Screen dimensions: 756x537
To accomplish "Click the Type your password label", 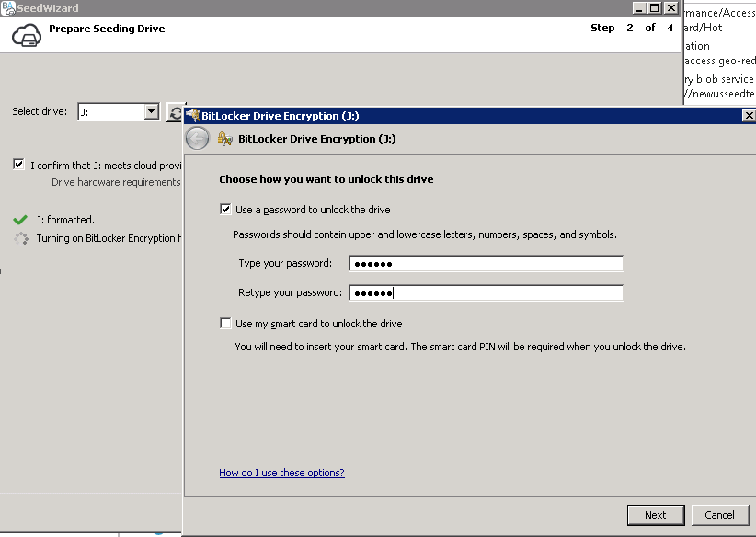I will (285, 263).
